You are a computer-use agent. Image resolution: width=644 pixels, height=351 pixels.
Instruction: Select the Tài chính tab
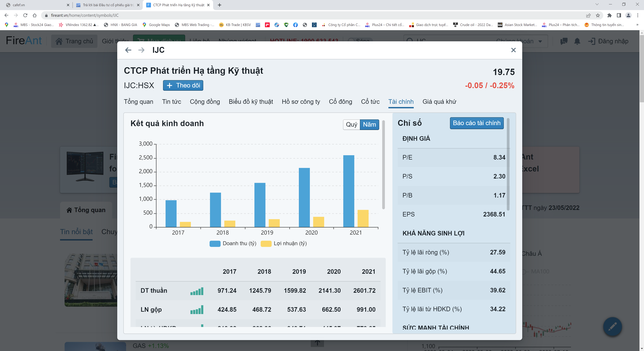tap(401, 102)
